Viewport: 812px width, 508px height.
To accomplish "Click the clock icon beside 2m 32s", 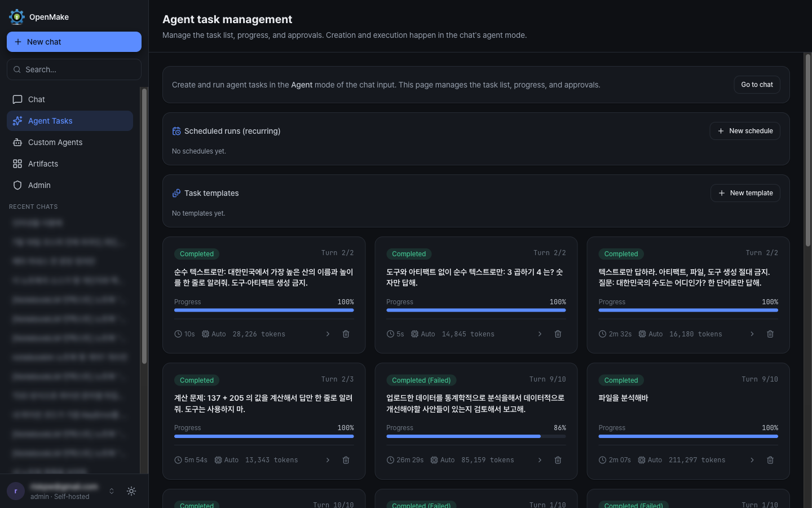I will point(602,334).
